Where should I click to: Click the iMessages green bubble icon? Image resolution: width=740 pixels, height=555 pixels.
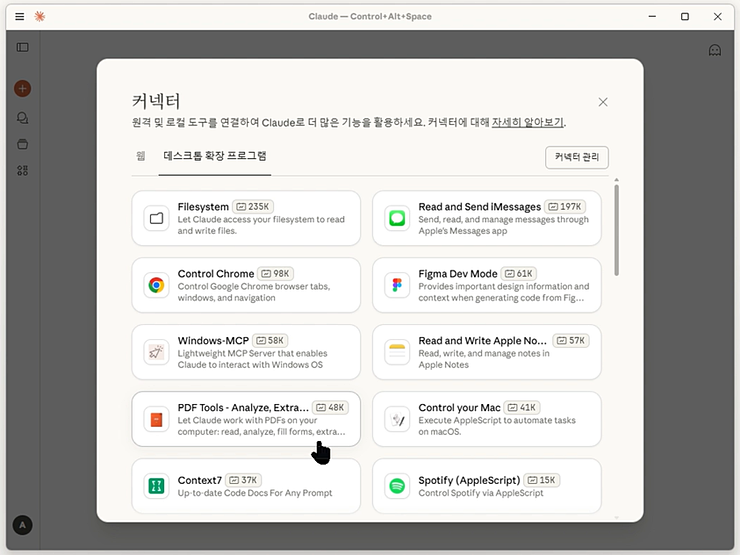tap(397, 218)
